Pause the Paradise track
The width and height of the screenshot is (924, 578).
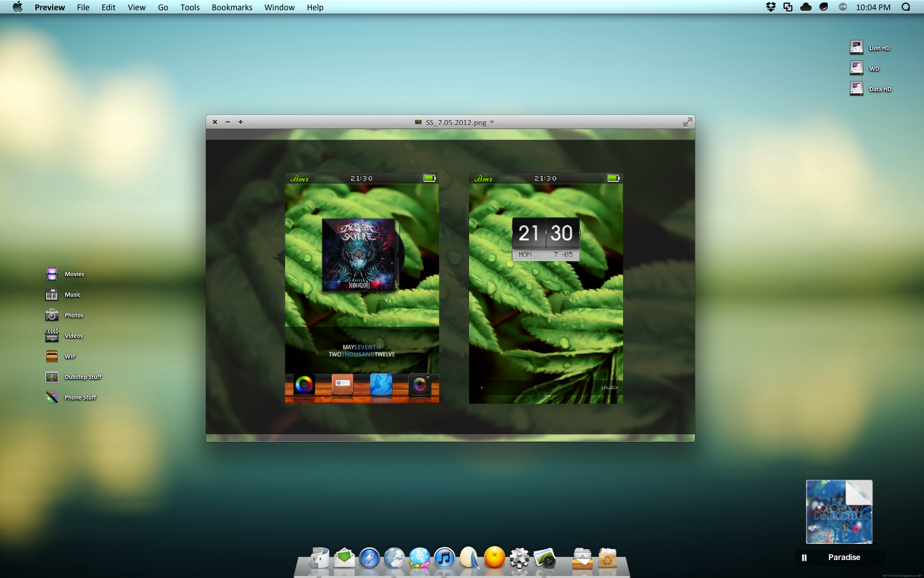pos(804,557)
